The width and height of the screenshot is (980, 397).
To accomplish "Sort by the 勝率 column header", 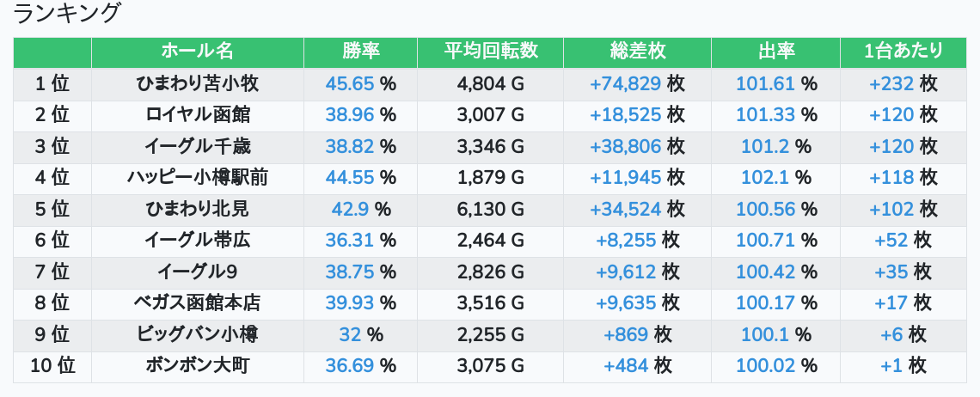I will pyautogui.click(x=361, y=52).
